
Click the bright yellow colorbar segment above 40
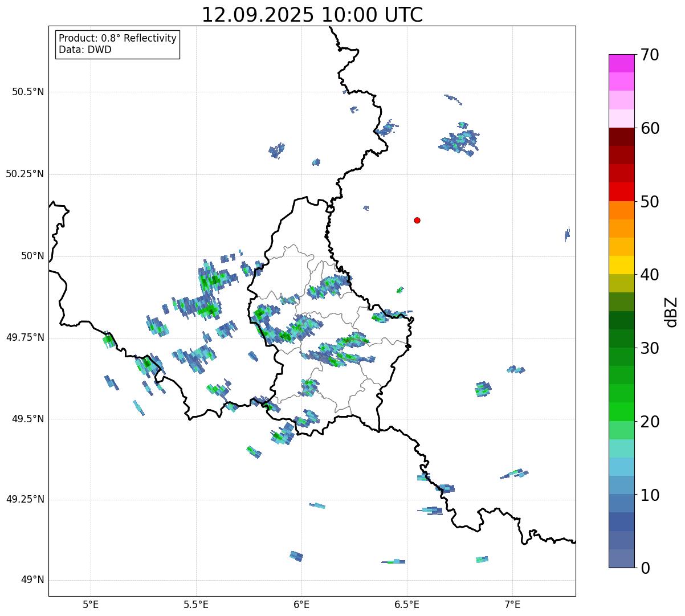pos(621,265)
